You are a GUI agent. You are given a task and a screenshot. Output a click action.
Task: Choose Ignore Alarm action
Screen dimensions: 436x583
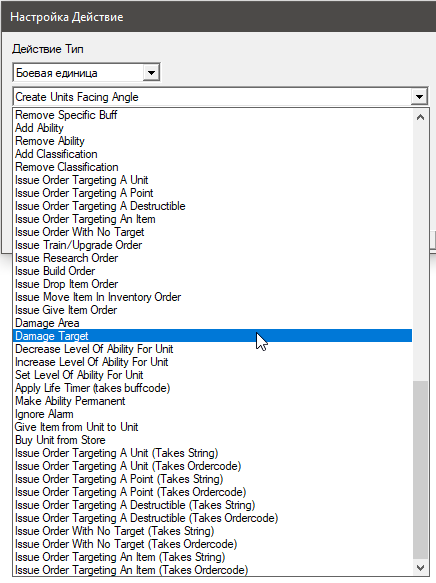click(x=213, y=414)
